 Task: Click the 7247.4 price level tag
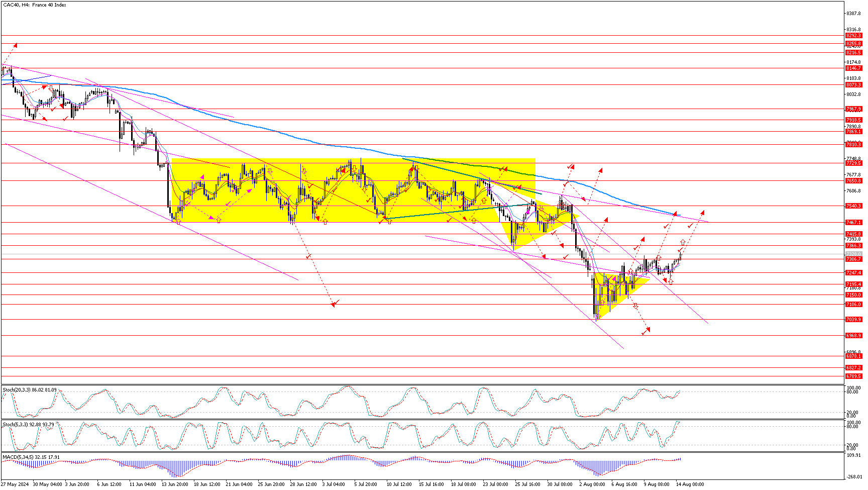pyautogui.click(x=853, y=272)
